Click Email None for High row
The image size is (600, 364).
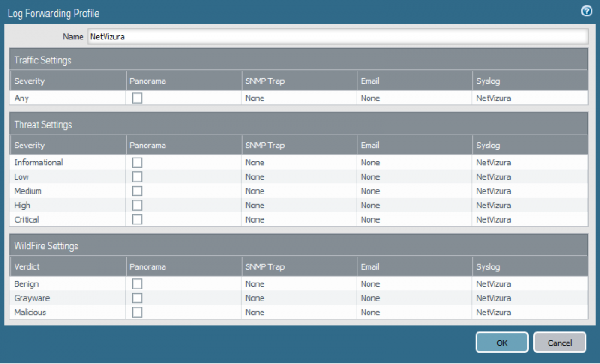[370, 206]
